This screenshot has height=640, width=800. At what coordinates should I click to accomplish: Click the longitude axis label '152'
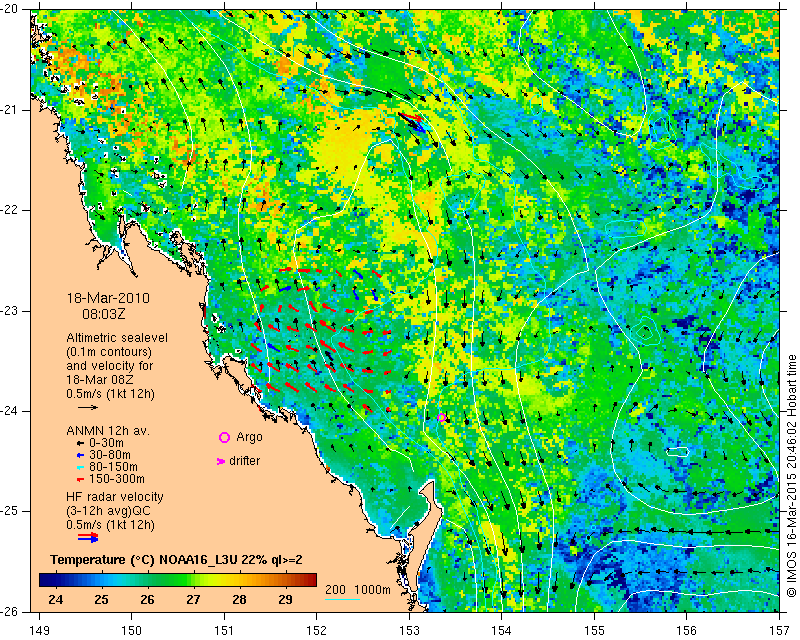point(317,631)
